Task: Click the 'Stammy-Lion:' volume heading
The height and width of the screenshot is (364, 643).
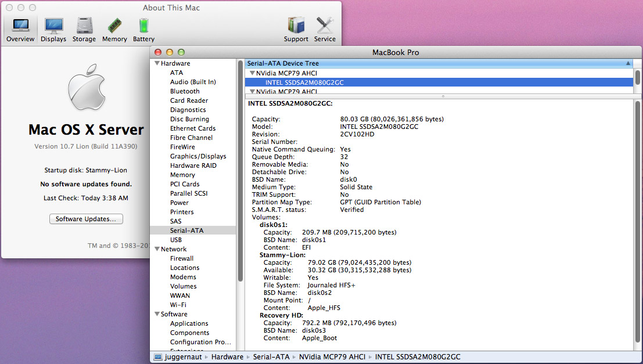Action: tap(282, 255)
